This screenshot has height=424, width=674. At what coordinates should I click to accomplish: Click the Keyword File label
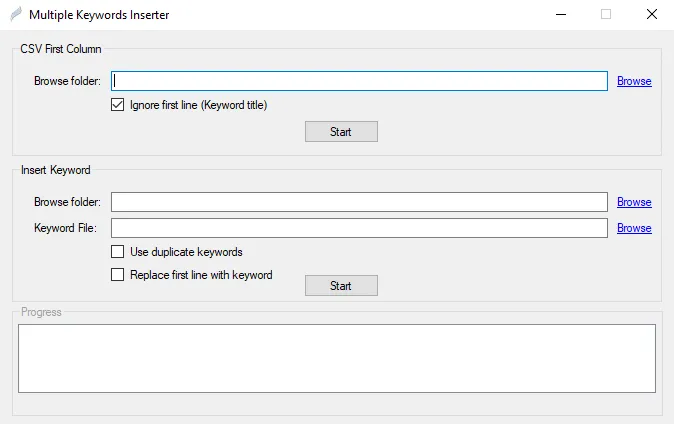[65, 228]
